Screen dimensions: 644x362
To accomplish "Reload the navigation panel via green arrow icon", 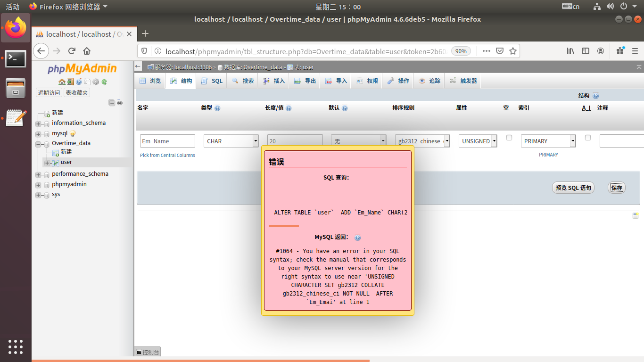I will (x=104, y=82).
